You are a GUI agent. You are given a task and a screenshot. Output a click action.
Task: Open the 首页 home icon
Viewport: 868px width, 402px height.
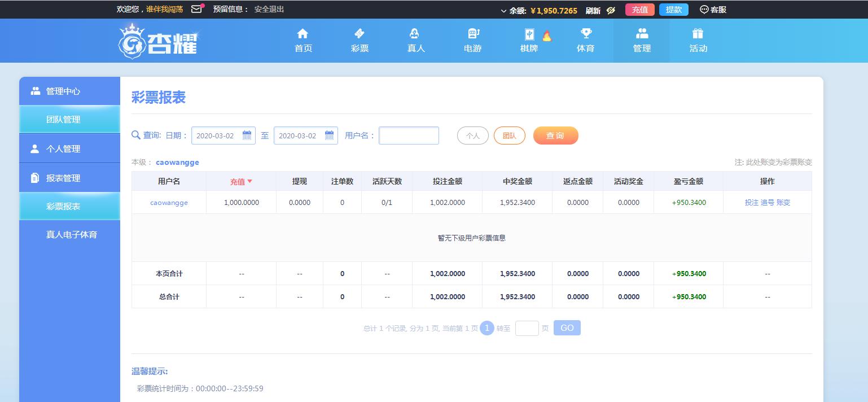click(x=303, y=34)
